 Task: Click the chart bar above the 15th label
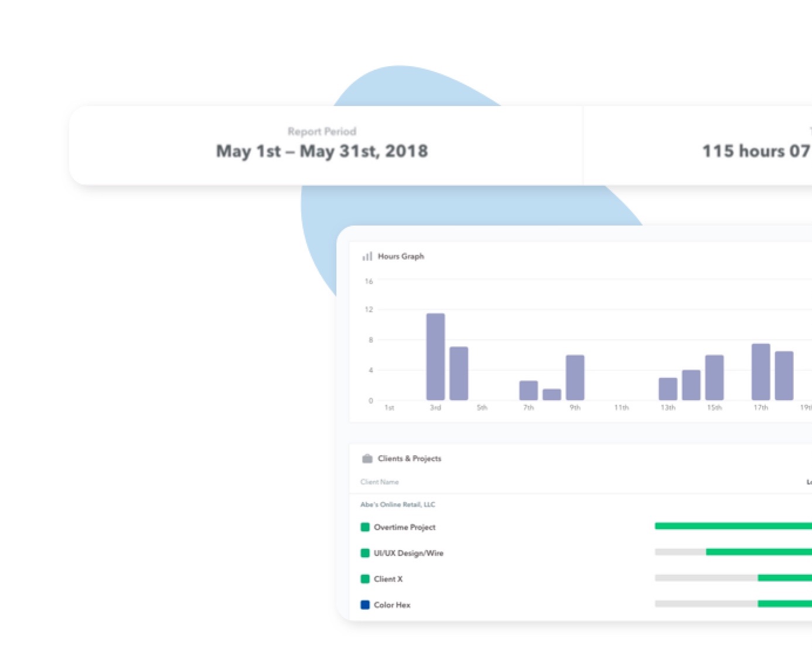715,378
